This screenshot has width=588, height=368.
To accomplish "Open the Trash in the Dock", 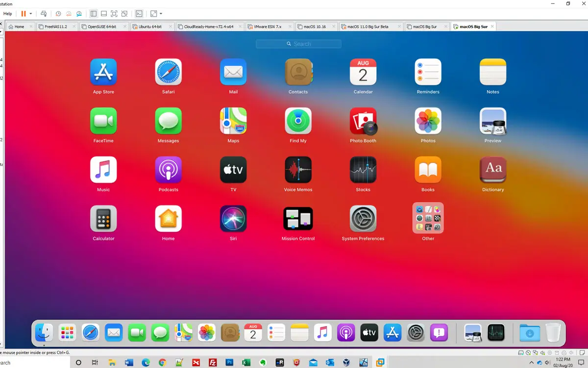I will (x=553, y=333).
